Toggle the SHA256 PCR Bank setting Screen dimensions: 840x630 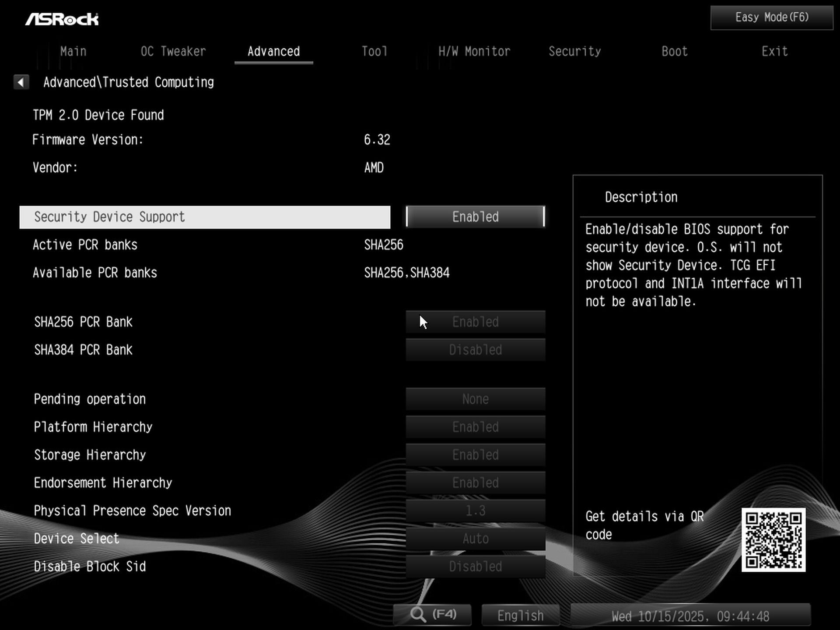click(475, 322)
